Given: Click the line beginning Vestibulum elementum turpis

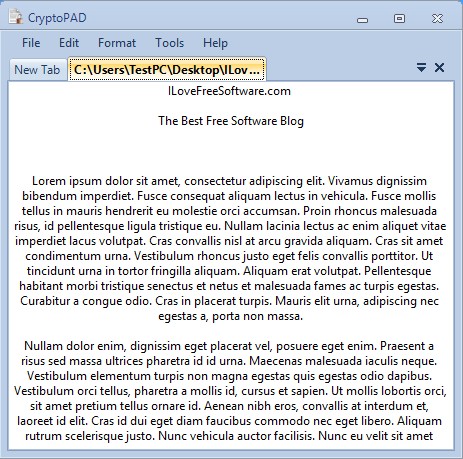Looking at the screenshot, I should [x=229, y=376].
